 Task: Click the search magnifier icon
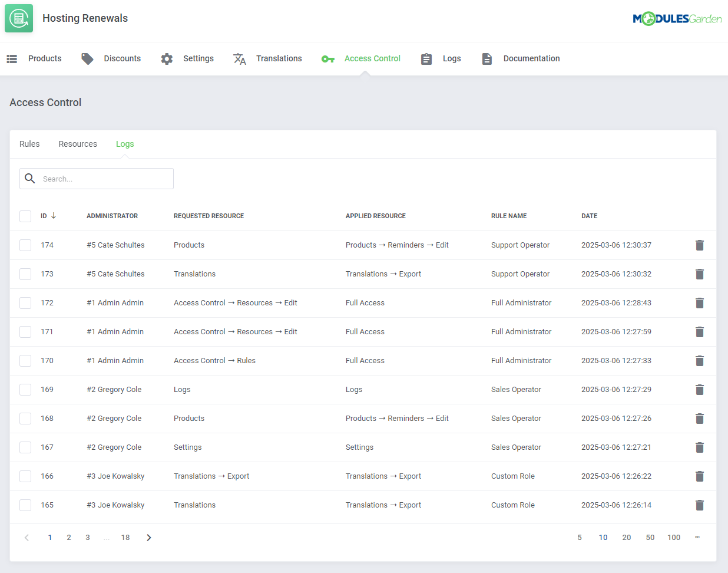pyautogui.click(x=30, y=179)
